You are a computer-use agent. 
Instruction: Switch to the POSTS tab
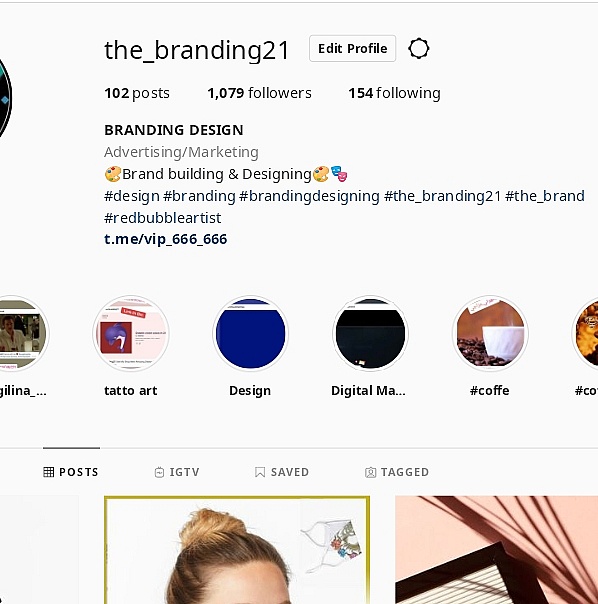71,472
